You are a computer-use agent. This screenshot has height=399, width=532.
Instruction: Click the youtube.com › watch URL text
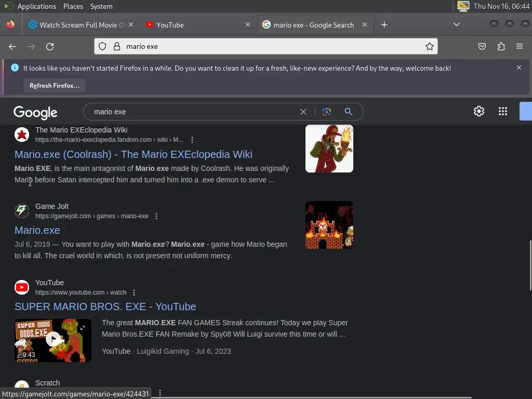pos(81,292)
